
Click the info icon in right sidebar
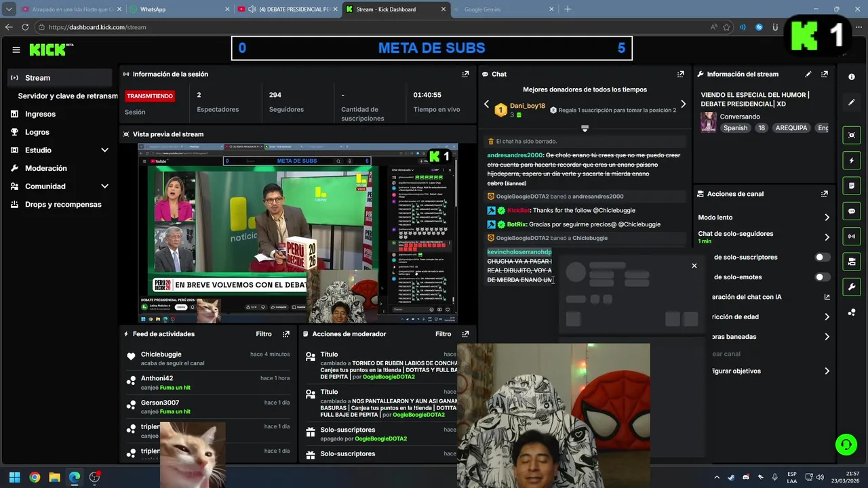[x=852, y=77]
